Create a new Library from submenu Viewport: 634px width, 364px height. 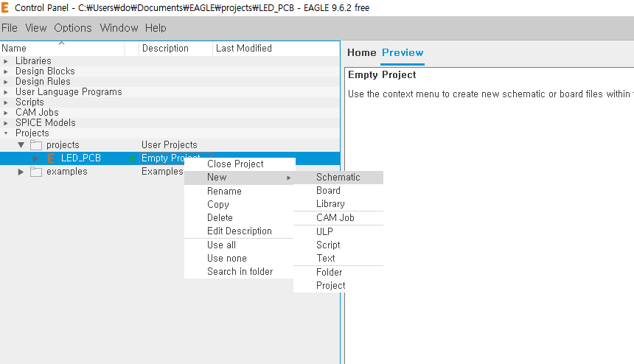pyautogui.click(x=338, y=204)
